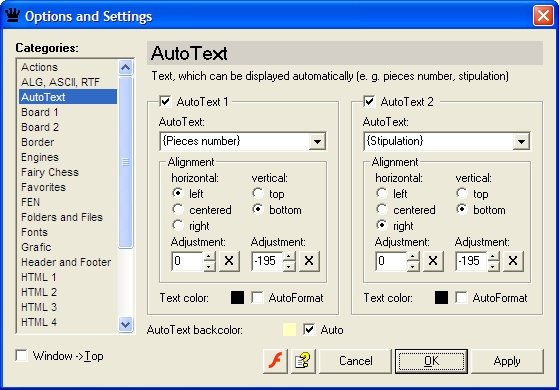Focus AutoText 1 vertical adjustment -195 field

point(268,261)
